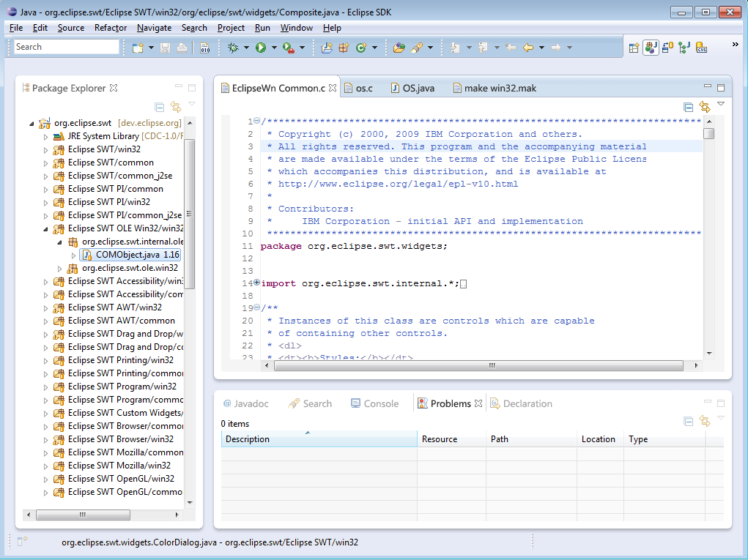Click the Previous Annotation icon
The width and height of the screenshot is (748, 560).
(x=483, y=47)
